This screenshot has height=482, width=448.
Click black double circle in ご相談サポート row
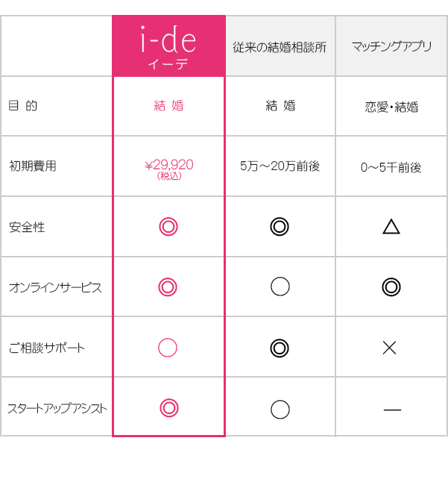pos(280,348)
